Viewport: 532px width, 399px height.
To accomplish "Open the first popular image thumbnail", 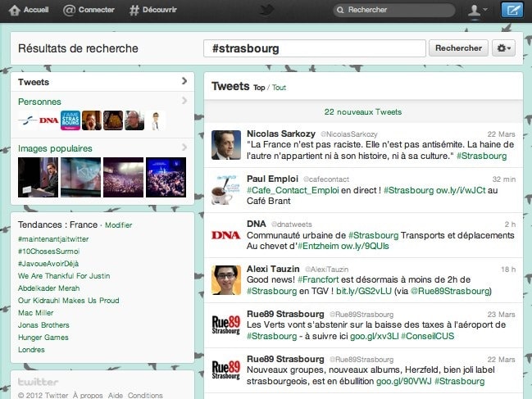I will tap(38, 176).
